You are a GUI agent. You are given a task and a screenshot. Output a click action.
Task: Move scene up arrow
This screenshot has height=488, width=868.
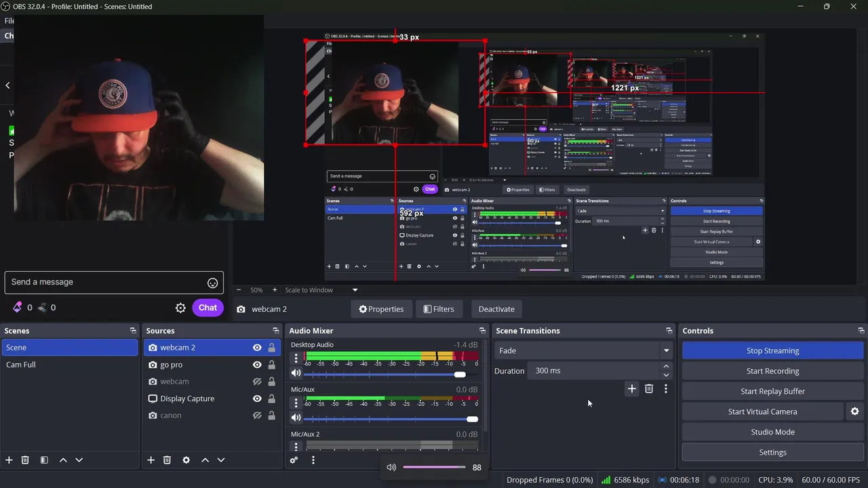click(x=63, y=460)
